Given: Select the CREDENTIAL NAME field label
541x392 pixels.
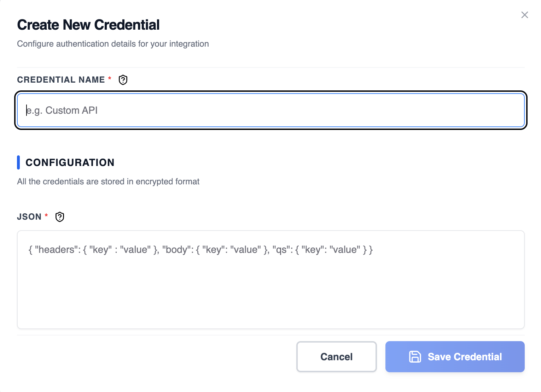Looking at the screenshot, I should [x=61, y=80].
